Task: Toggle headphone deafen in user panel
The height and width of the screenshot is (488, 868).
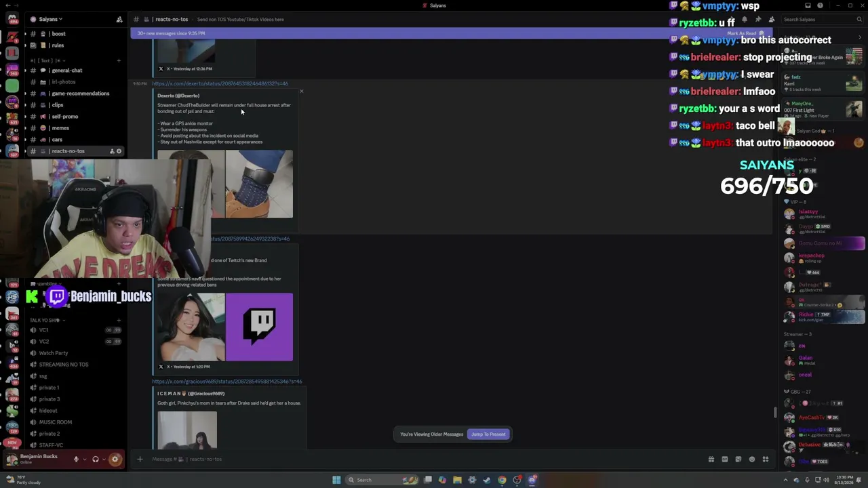Action: tap(96, 459)
